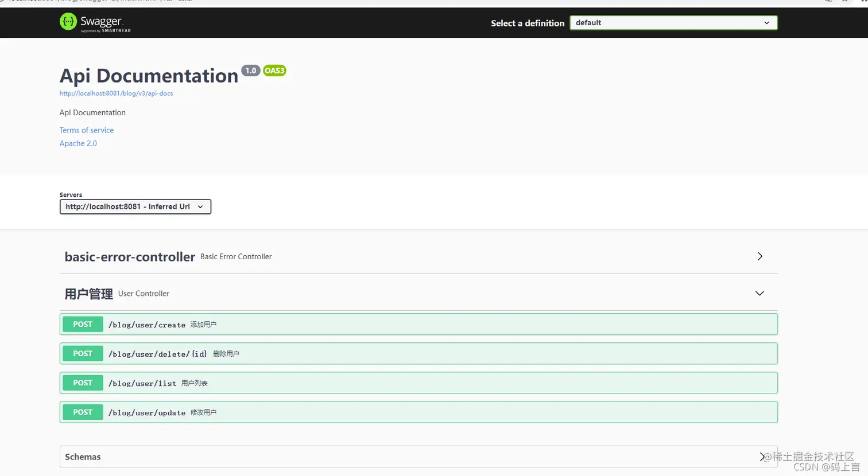Expand POST /blog/user/create operation
868x476 pixels.
418,324
